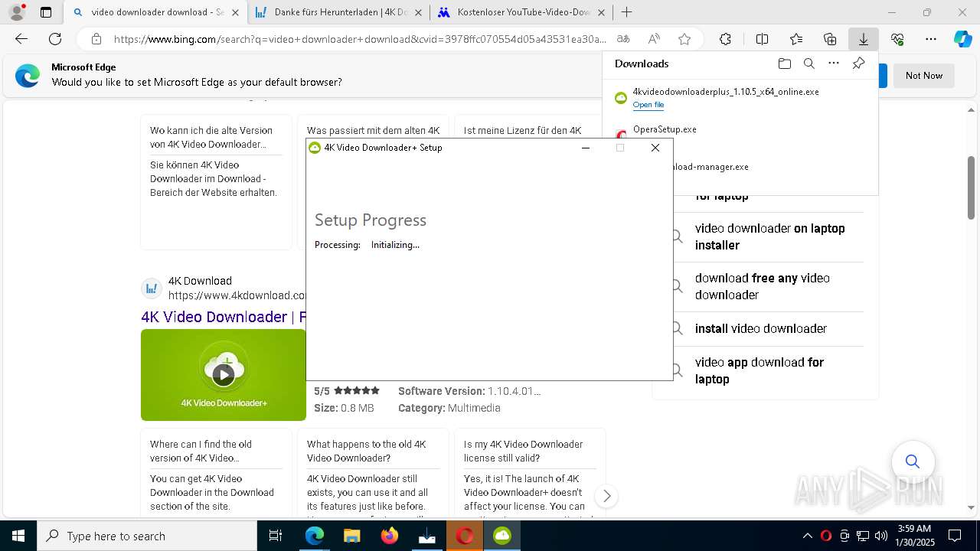Click the taskbar search box
Screen dimensions: 980x551
pyautogui.click(x=147, y=536)
